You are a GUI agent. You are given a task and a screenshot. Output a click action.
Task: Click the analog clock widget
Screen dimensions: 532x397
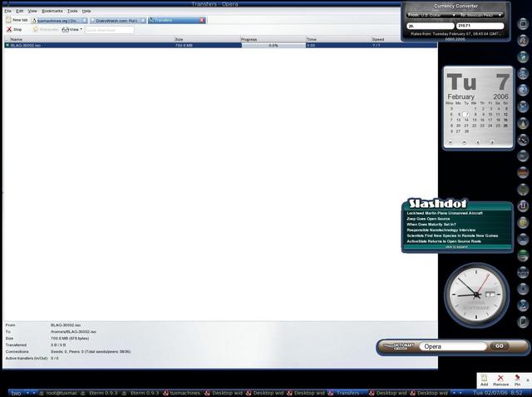point(476,295)
